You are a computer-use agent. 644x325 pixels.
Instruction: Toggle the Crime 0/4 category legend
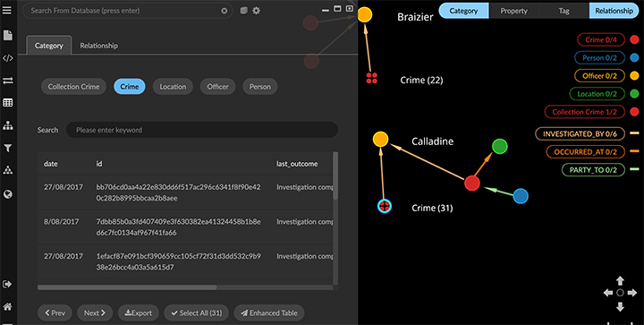tap(601, 40)
